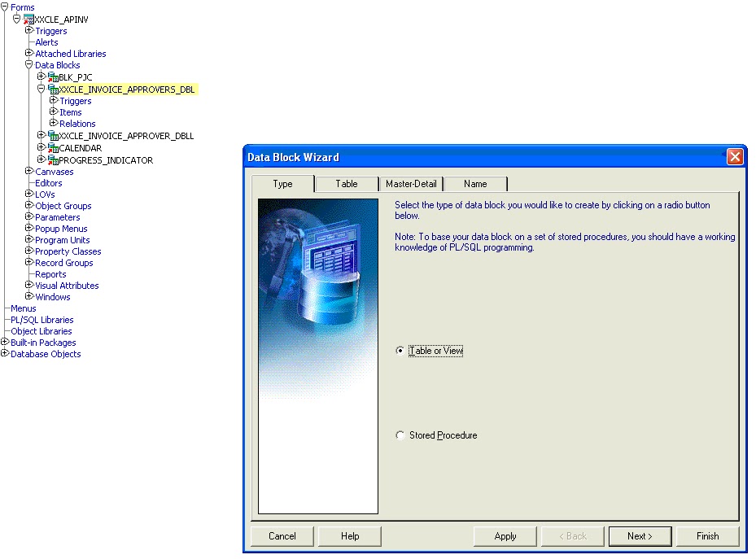Click the PROGRESS_INDICATOR block icon
The width and height of the screenshot is (756, 559).
pyautogui.click(x=53, y=159)
